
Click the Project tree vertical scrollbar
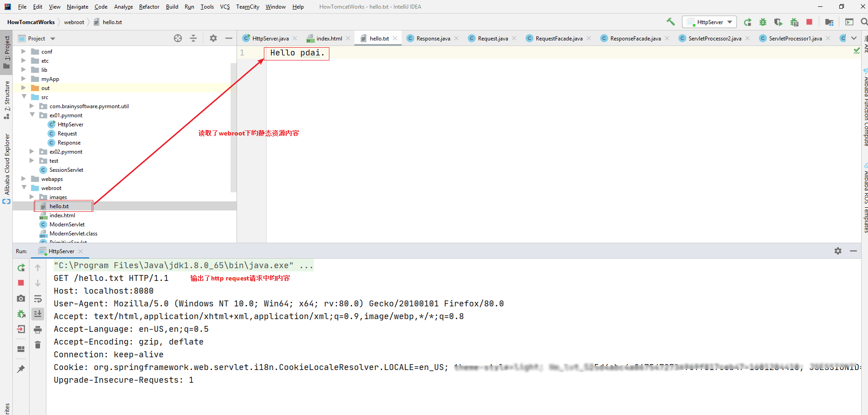click(x=233, y=127)
